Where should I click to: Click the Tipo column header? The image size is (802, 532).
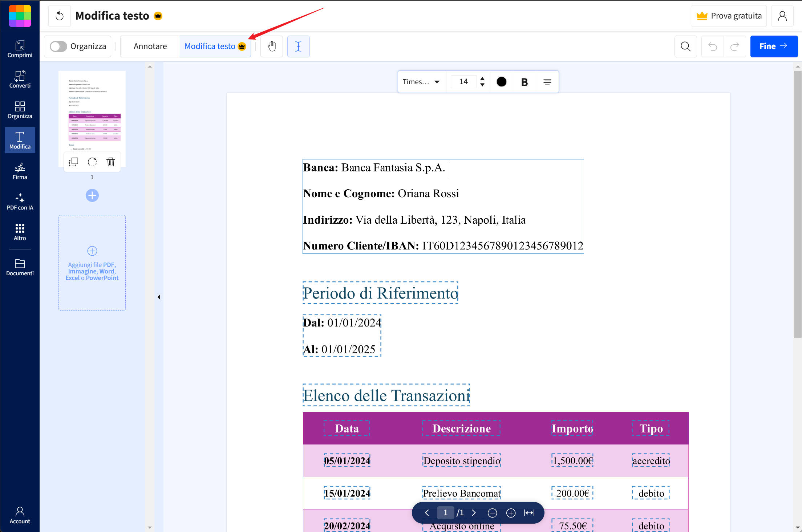pyautogui.click(x=651, y=429)
